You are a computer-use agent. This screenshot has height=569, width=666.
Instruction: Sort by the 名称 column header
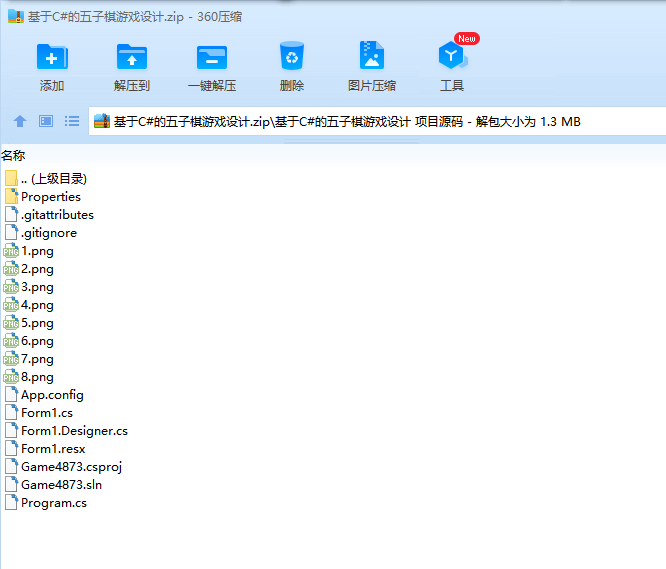13,155
